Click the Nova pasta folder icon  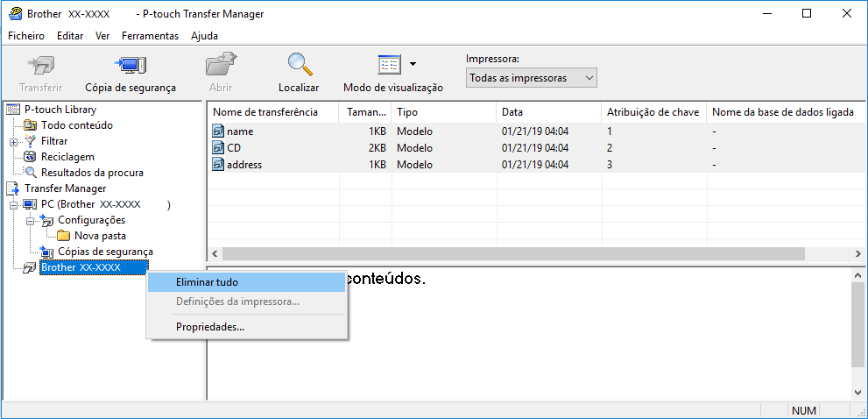63,236
